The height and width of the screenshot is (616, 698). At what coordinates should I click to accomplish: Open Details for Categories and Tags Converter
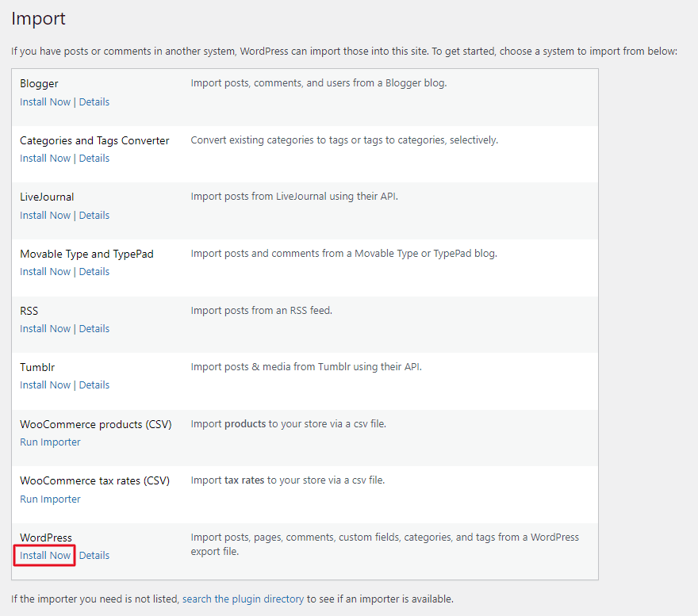coord(94,159)
